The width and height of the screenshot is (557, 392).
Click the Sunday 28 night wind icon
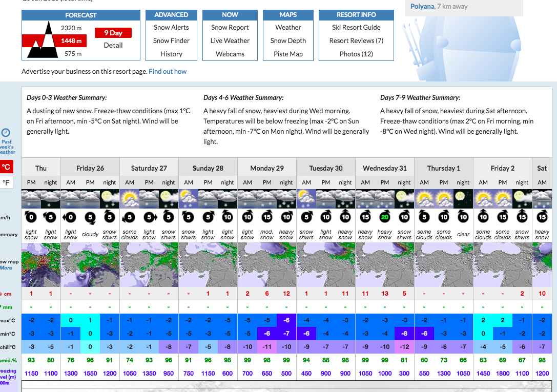[228, 217]
